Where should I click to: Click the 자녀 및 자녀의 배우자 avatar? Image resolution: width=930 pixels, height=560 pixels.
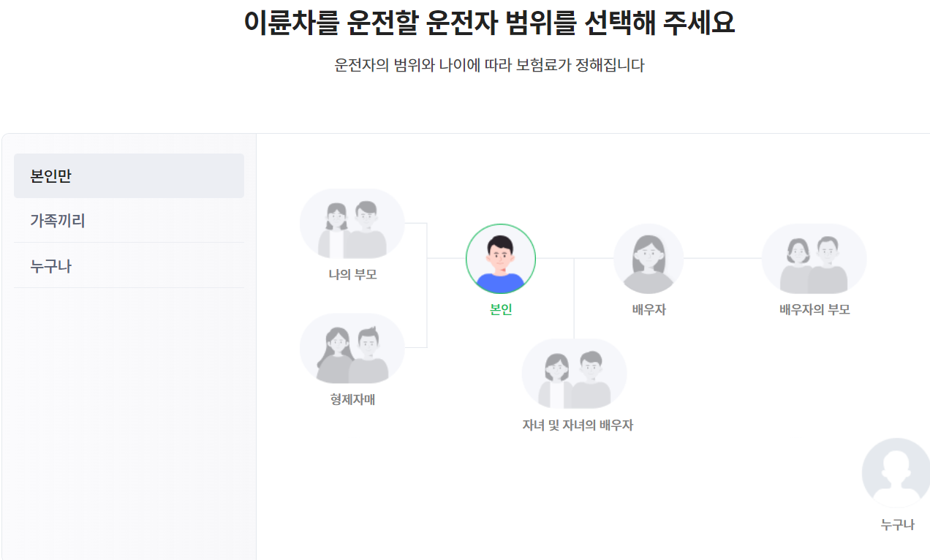tap(575, 374)
